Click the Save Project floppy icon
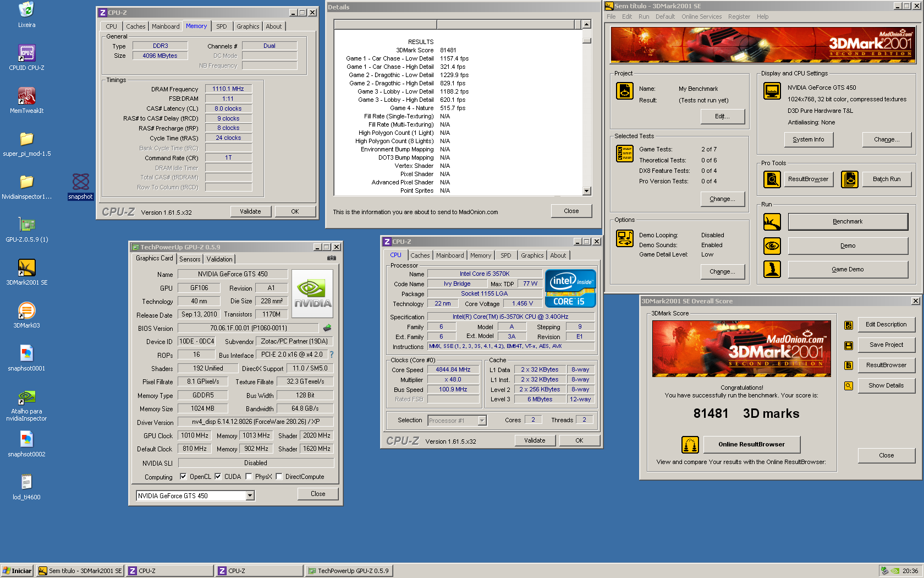This screenshot has height=578, width=924. tap(849, 346)
